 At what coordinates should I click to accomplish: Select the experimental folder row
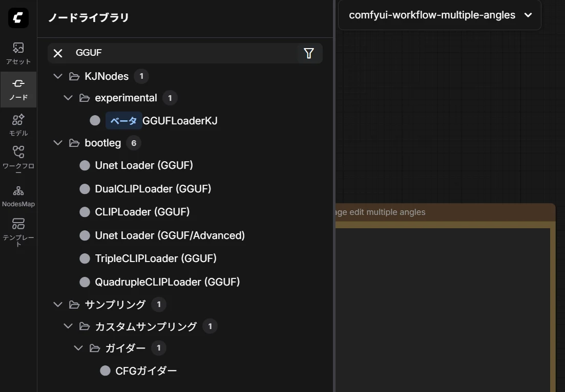click(x=185, y=98)
